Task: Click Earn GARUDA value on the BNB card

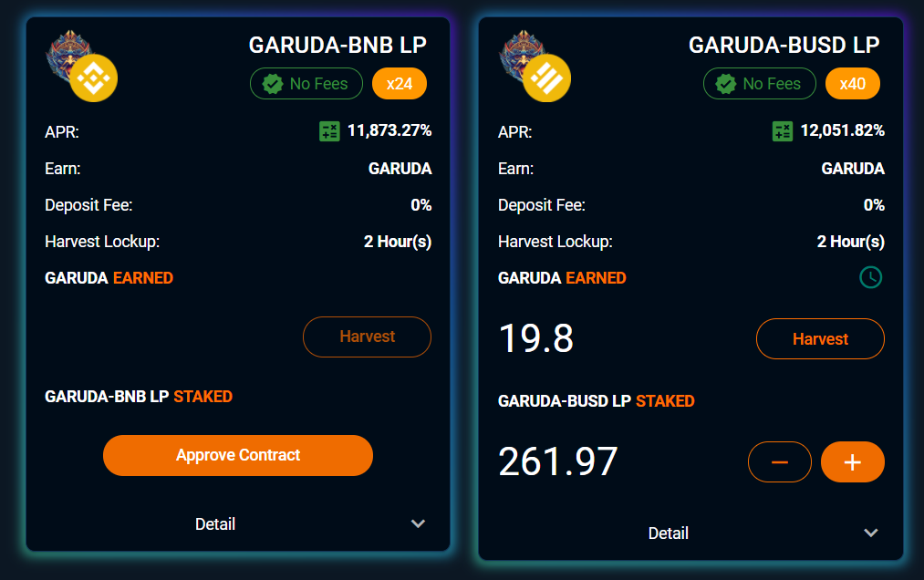Action: point(400,169)
